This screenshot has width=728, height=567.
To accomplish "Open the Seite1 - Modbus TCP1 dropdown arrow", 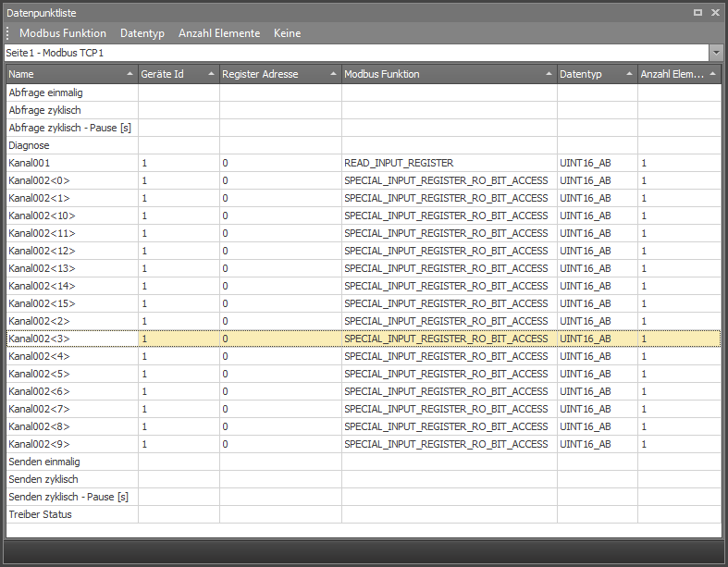I will coord(716,53).
